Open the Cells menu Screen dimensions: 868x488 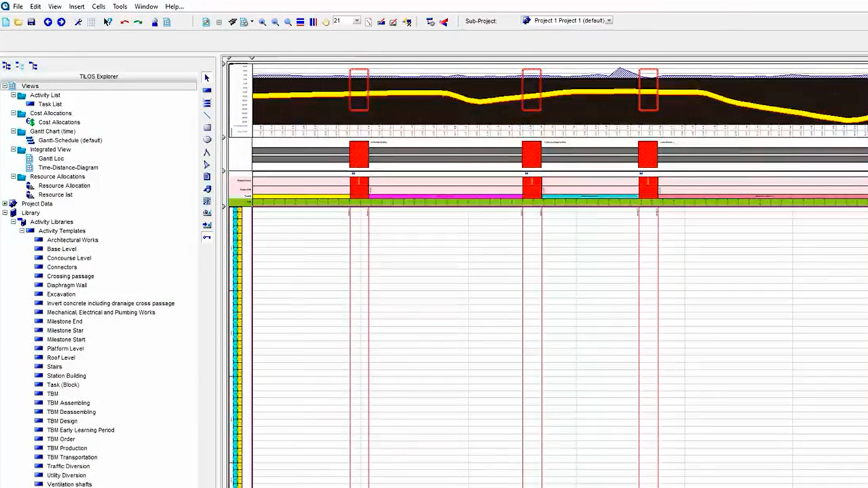[x=98, y=6]
